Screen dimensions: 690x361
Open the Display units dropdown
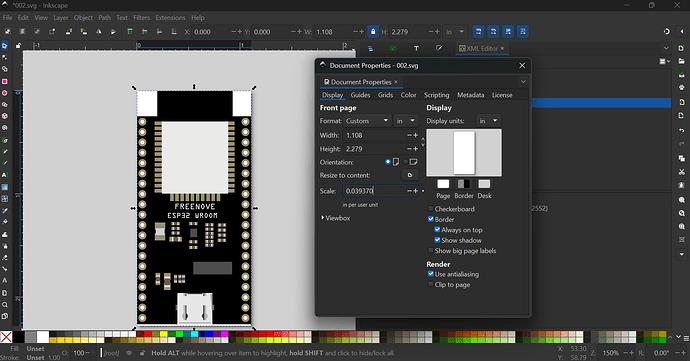pyautogui.click(x=488, y=121)
